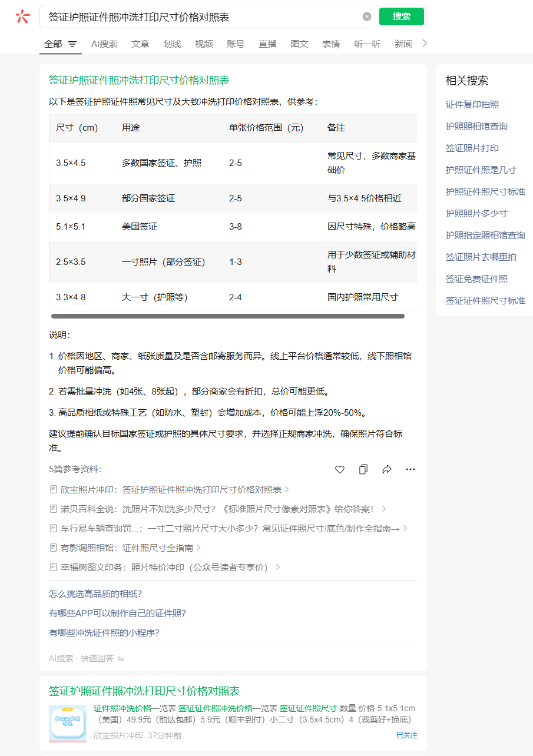Open related search 护照指定照相馆查询

pyautogui.click(x=485, y=235)
